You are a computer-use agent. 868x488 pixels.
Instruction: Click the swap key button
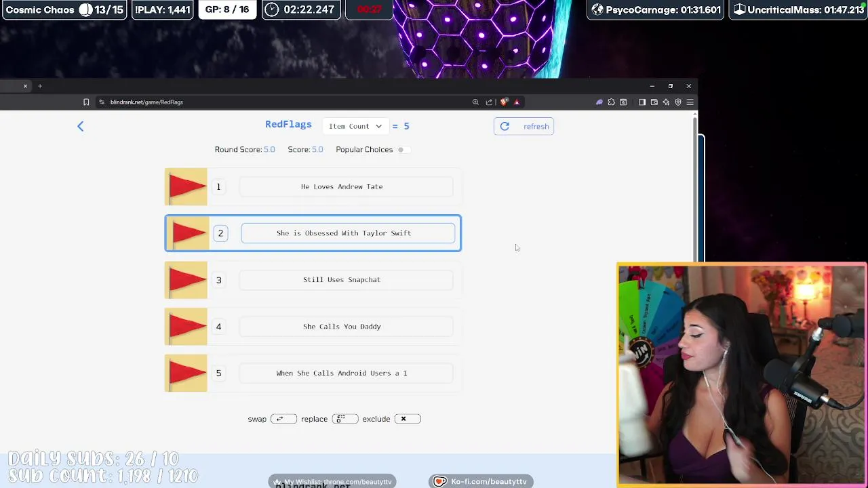coord(283,419)
